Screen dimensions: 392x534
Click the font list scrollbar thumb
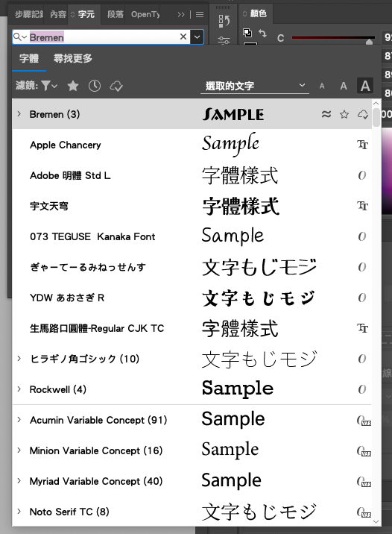point(376,118)
